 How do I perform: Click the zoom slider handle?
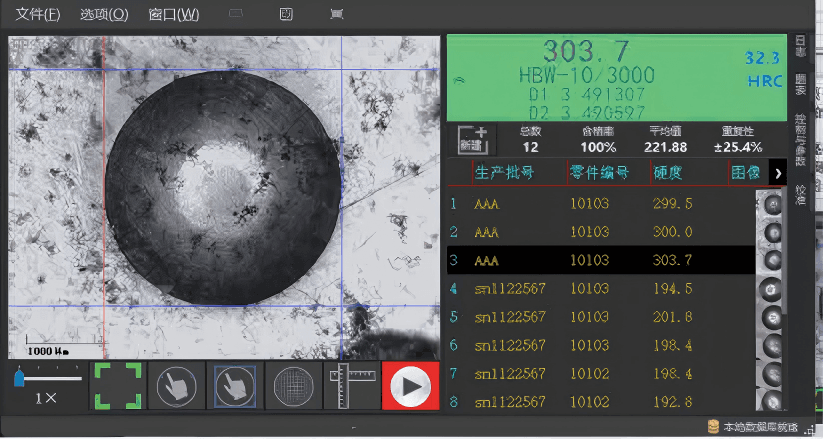click(x=19, y=378)
